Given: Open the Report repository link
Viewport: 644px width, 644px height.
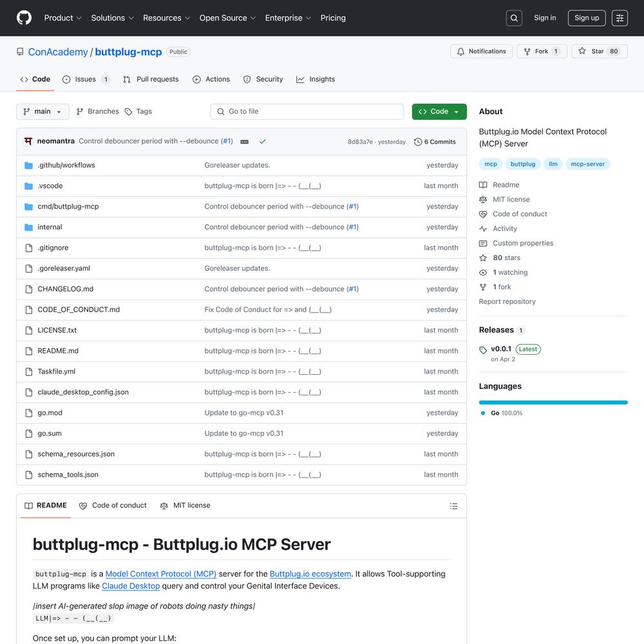Looking at the screenshot, I should (507, 302).
